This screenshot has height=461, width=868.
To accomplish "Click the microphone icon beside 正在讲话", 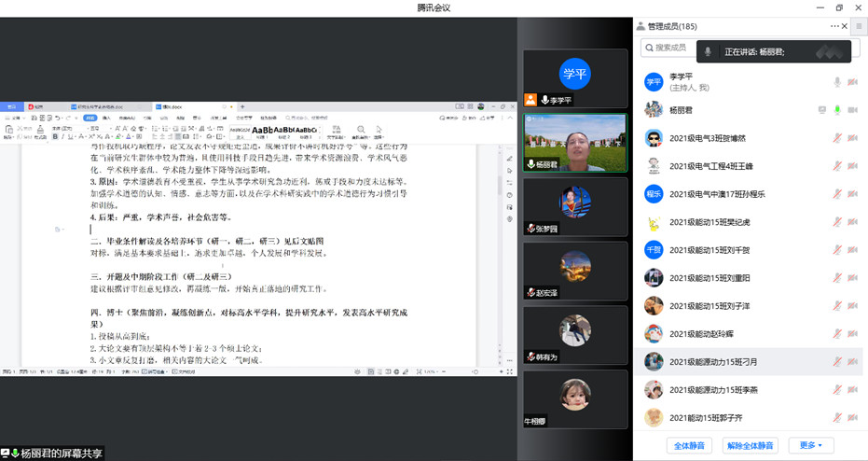I will click(x=709, y=51).
